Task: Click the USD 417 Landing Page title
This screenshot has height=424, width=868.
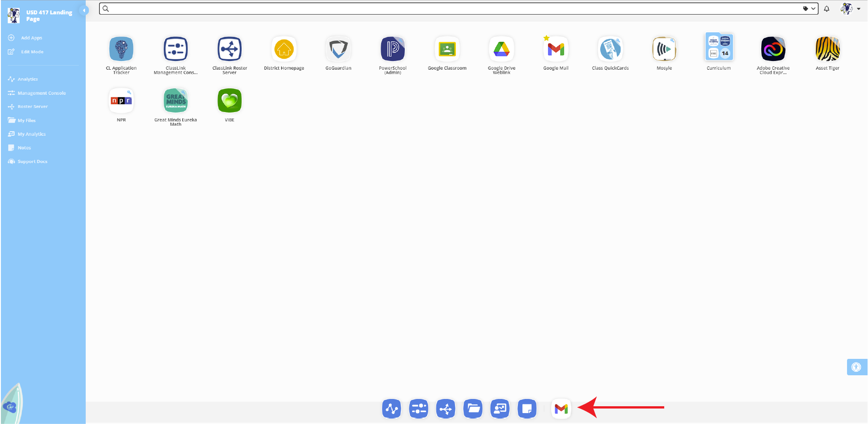Action: (49, 15)
